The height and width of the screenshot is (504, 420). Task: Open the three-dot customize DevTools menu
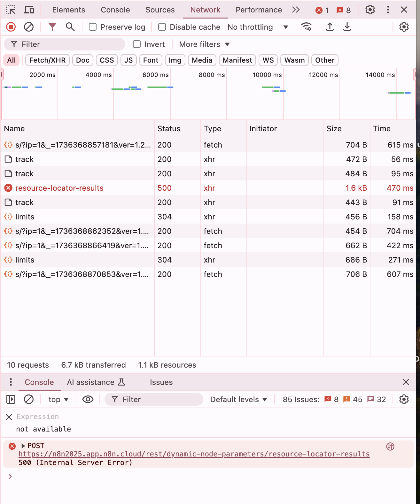click(x=388, y=10)
